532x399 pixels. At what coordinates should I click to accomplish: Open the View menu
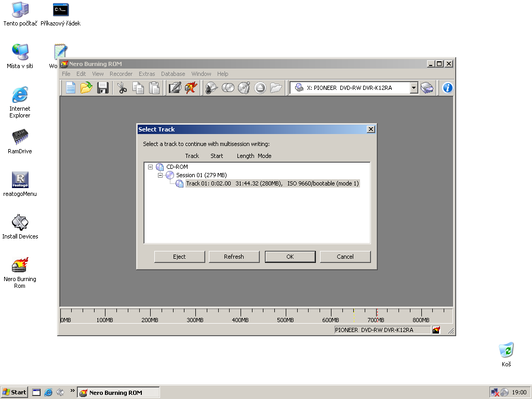[98, 74]
